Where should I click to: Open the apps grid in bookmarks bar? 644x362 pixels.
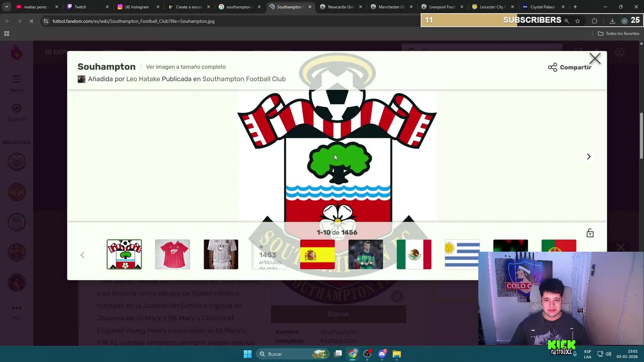(x=7, y=34)
